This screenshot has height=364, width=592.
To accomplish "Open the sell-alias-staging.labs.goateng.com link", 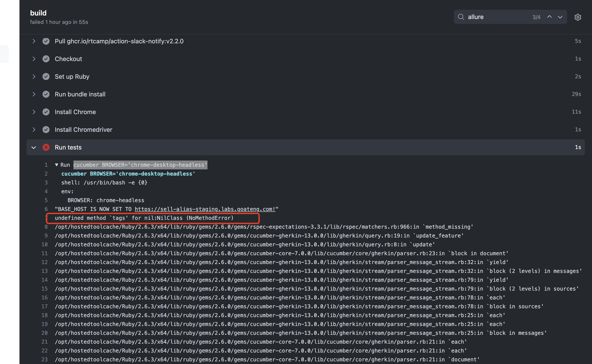I will [x=205, y=209].
